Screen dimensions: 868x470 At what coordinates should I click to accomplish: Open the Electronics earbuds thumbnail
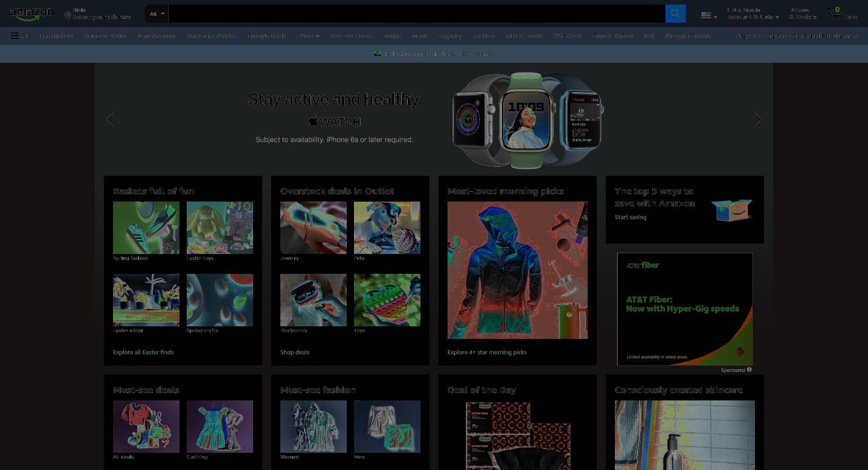pos(313,300)
